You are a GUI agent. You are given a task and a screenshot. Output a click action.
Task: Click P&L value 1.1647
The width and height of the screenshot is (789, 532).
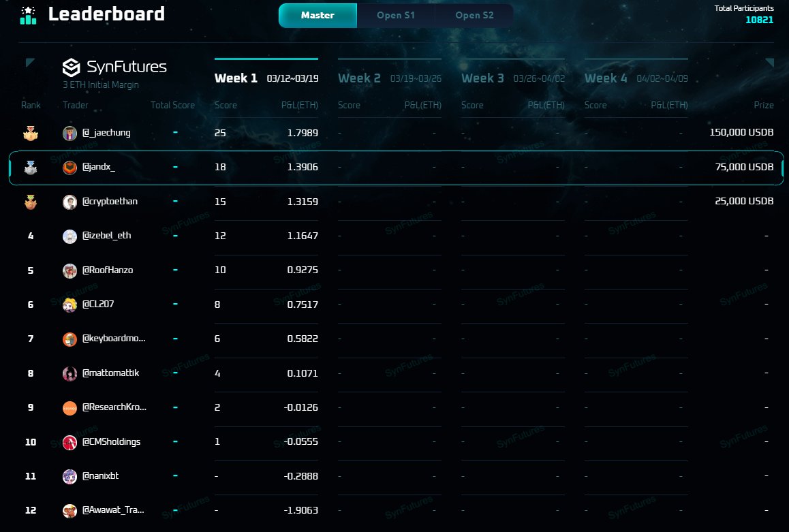pos(303,236)
